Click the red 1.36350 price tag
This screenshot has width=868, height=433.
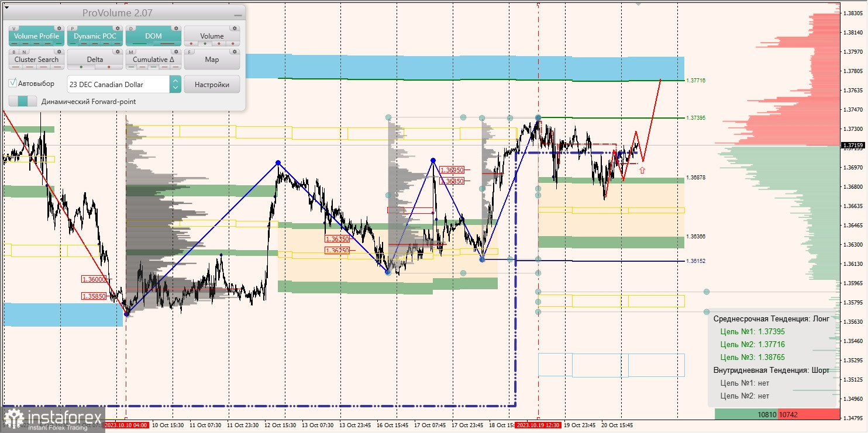point(337,239)
